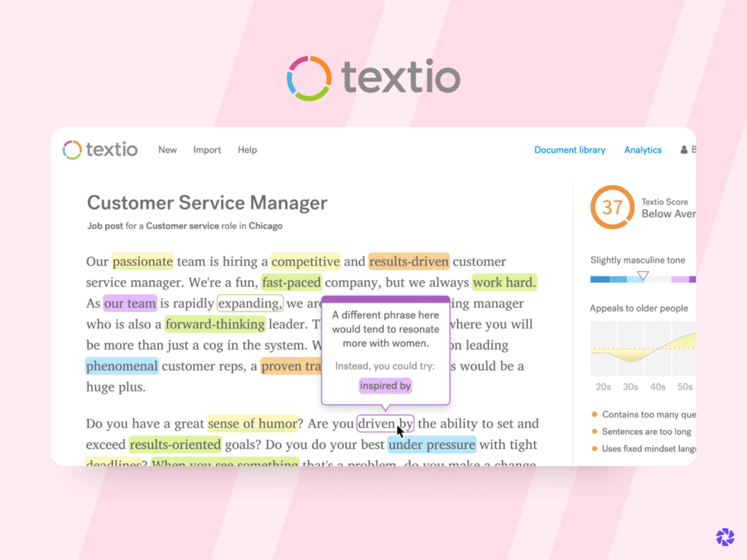747x560 pixels.
Task: Open the New menu
Action: point(167,149)
